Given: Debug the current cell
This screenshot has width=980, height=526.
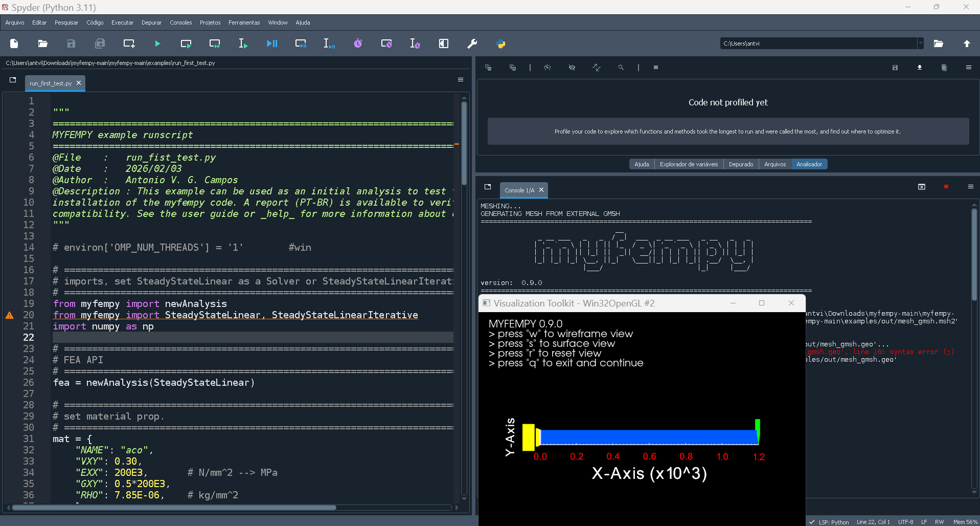Looking at the screenshot, I should 301,44.
